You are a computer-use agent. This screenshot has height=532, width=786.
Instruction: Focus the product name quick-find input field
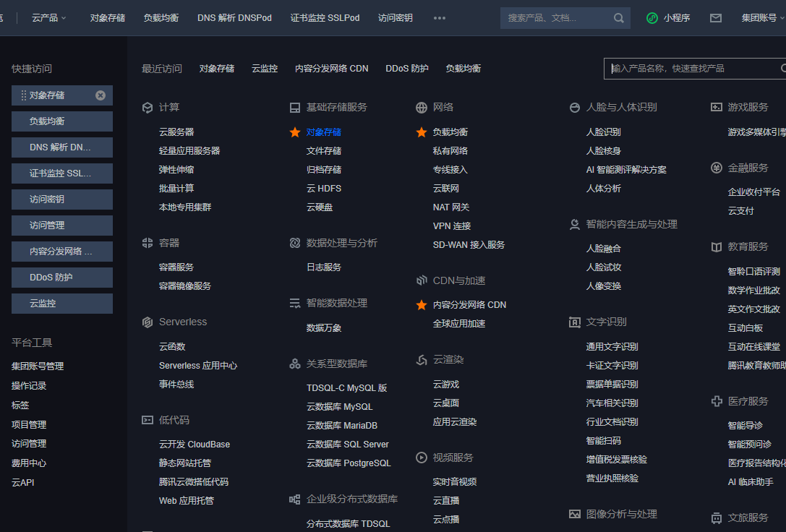[691, 69]
